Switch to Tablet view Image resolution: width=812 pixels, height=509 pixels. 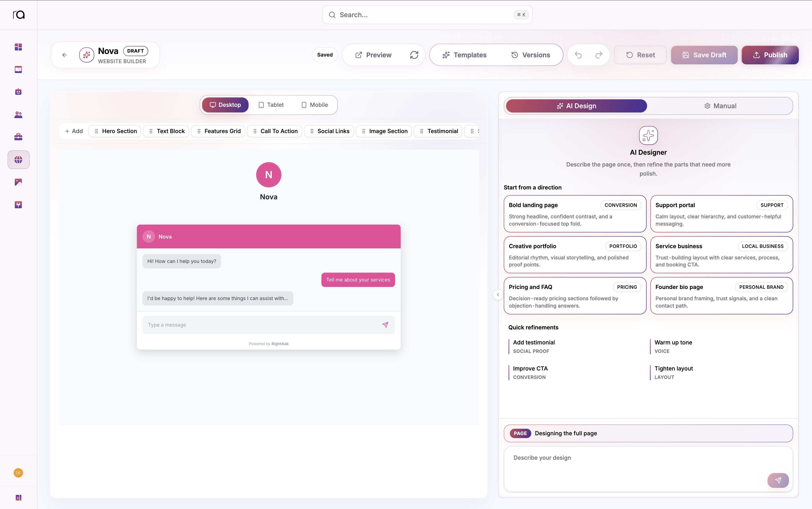tap(271, 105)
